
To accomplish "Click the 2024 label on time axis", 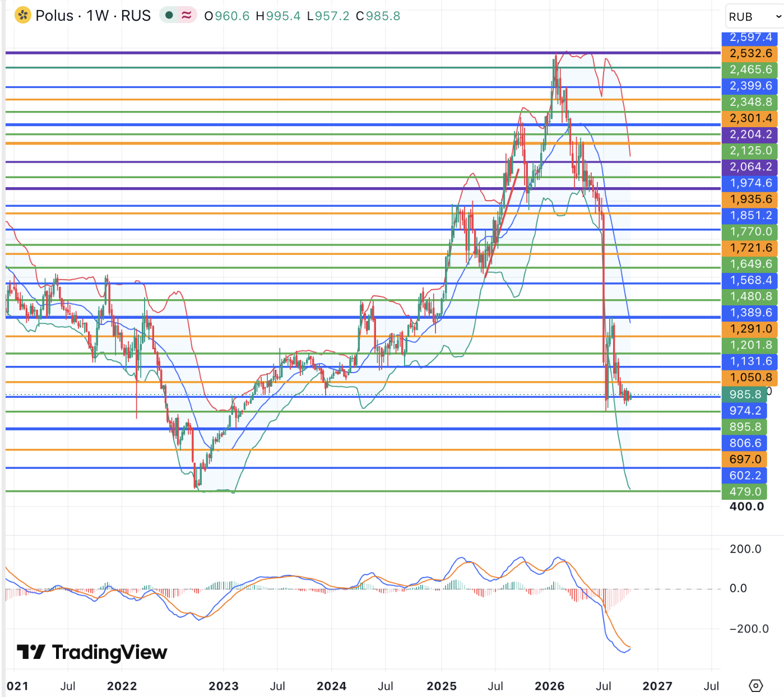I will (332, 686).
